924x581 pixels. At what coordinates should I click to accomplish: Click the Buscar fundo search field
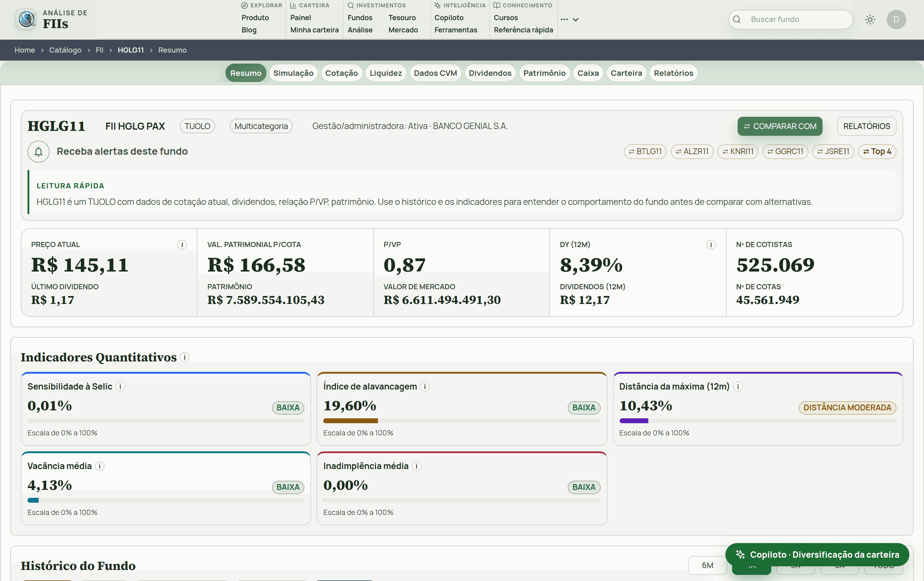tap(790, 19)
